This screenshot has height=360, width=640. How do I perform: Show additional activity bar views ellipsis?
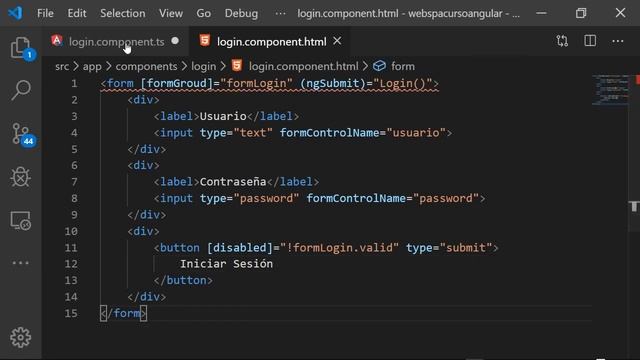(x=20, y=263)
